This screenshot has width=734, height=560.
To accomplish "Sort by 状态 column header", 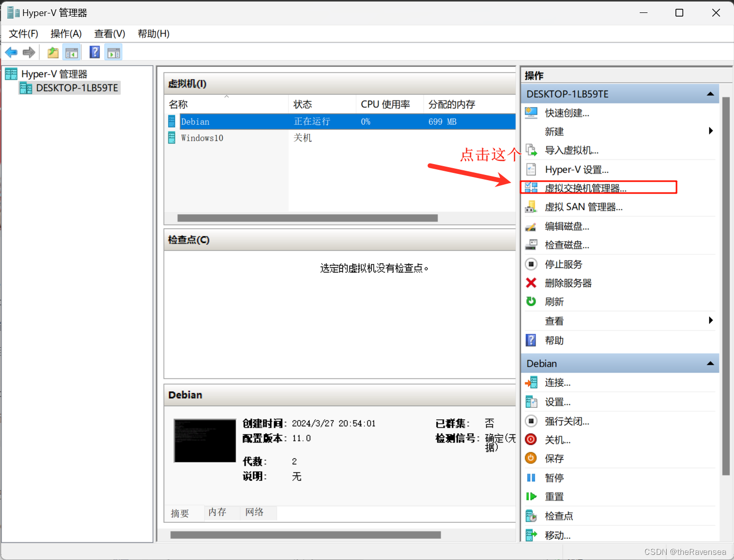I will [x=322, y=105].
